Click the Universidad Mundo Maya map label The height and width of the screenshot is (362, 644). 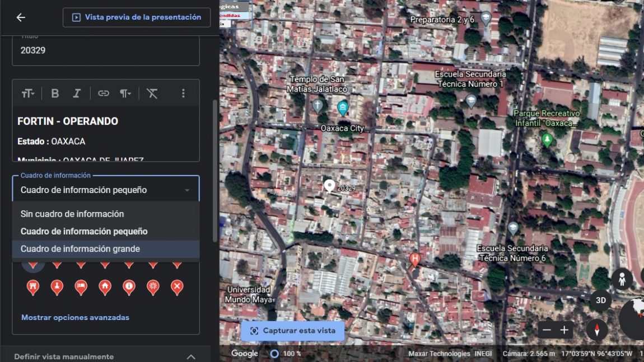pos(249,295)
